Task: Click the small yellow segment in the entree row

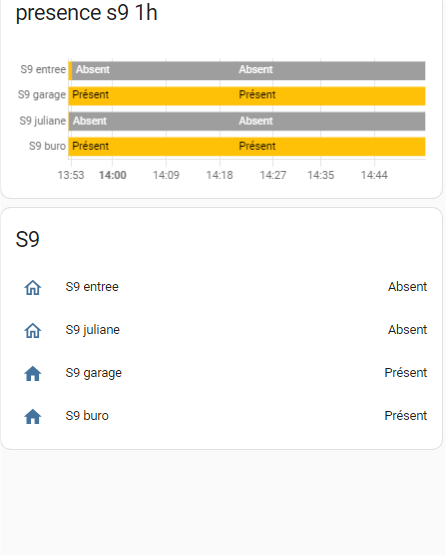Action: [70, 71]
